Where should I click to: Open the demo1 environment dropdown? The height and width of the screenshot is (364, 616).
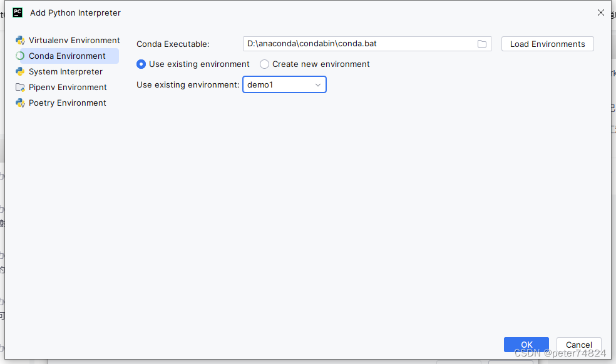click(284, 84)
